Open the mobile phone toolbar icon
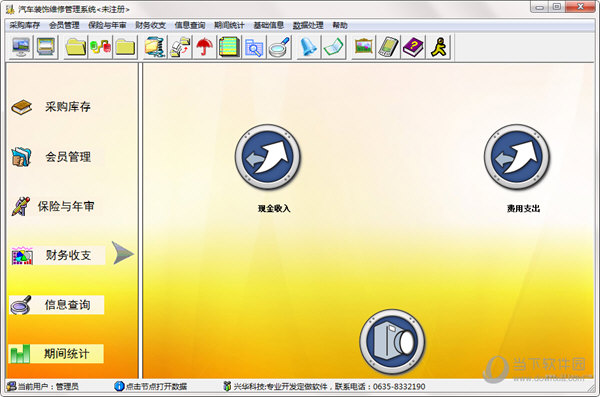Image resolution: width=600 pixels, height=397 pixels. 388,47
